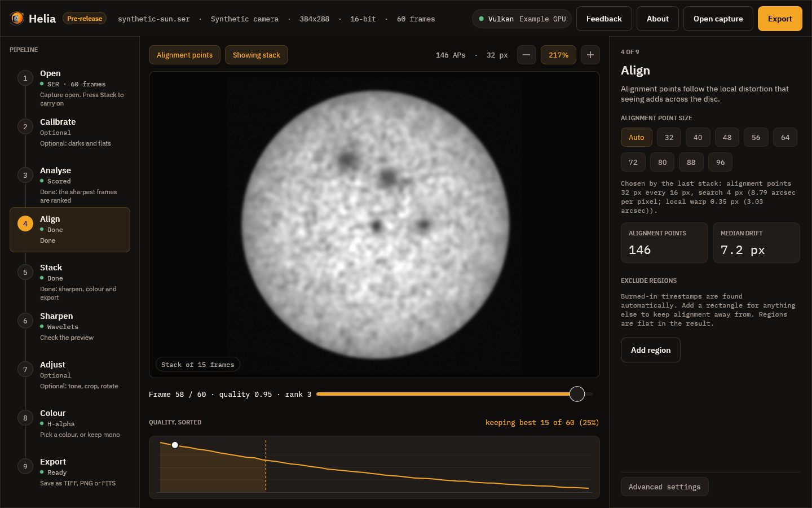Viewport: 812px width, 508px height.
Task: Toggle the Showing stack view
Action: 256,55
